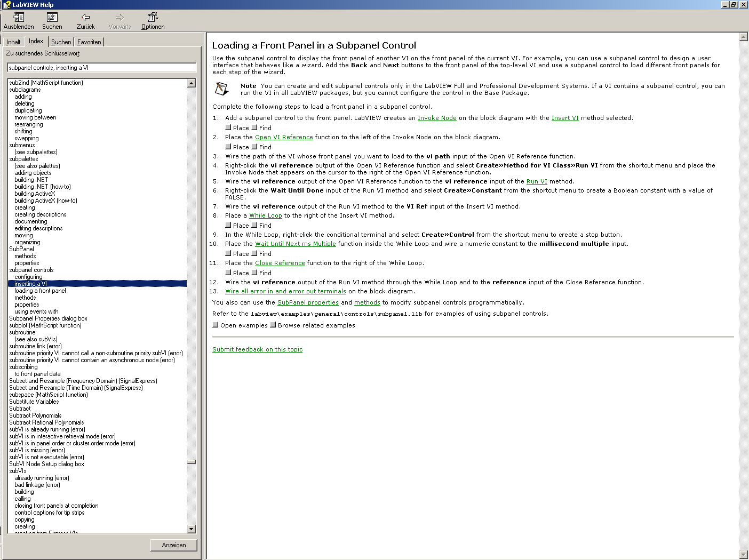This screenshot has width=749, height=560.
Task: Click the Browse related examples icon
Action: coord(273,325)
